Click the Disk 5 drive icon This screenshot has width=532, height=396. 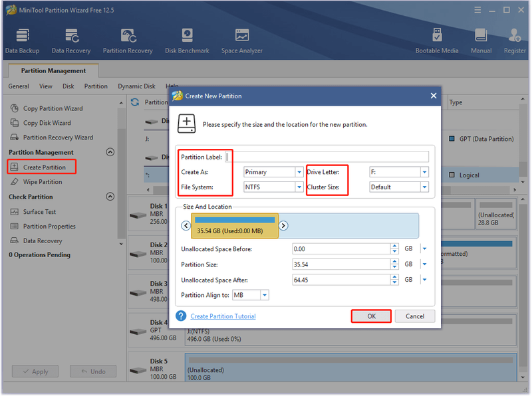[138, 370]
